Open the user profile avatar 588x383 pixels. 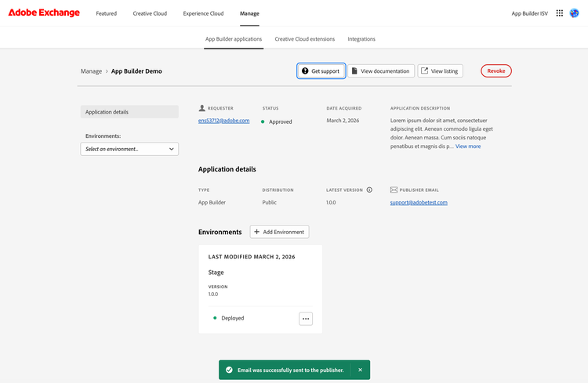pyautogui.click(x=574, y=13)
